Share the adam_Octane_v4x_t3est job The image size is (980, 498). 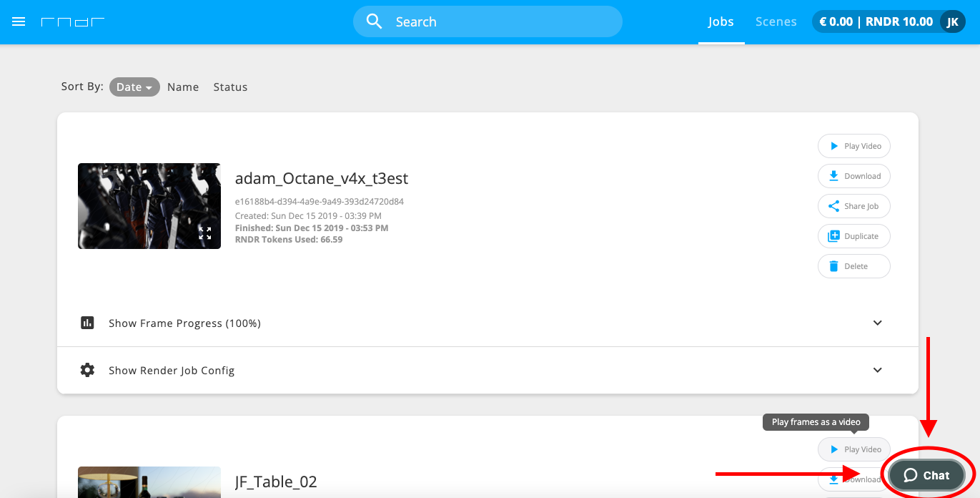click(854, 206)
